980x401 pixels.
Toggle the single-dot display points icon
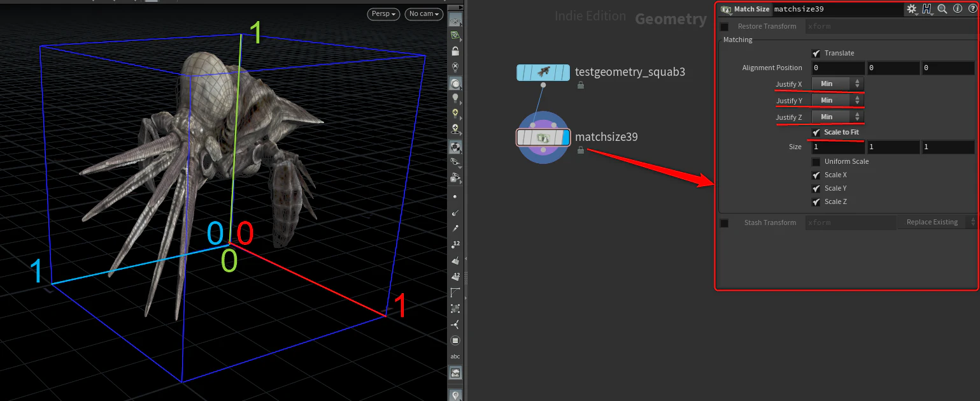coord(455,197)
